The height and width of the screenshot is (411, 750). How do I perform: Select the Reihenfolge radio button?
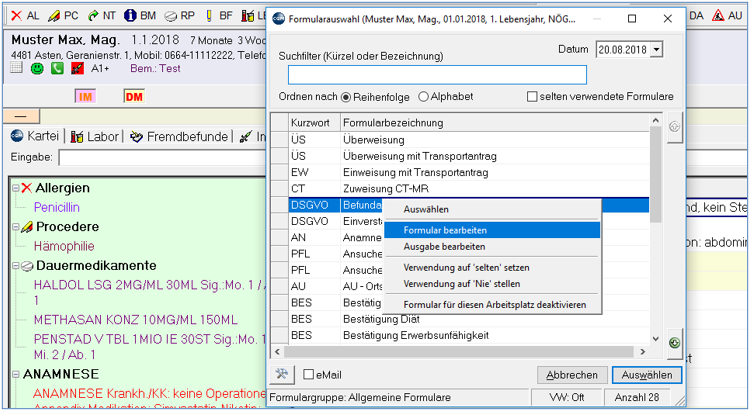(346, 97)
